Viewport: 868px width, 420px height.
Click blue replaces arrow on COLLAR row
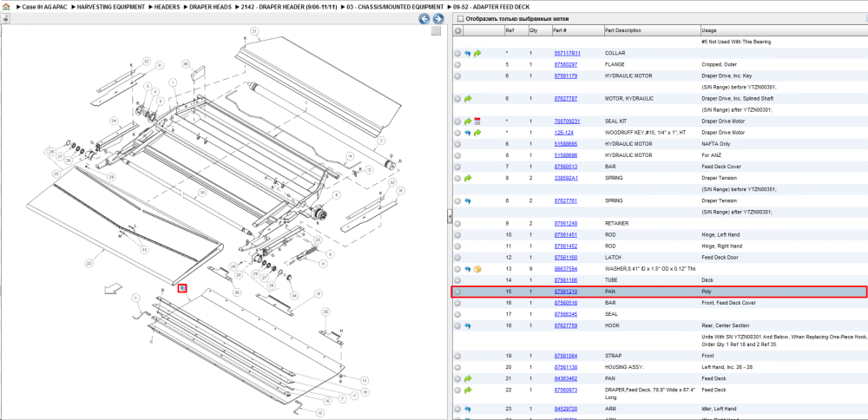click(468, 53)
